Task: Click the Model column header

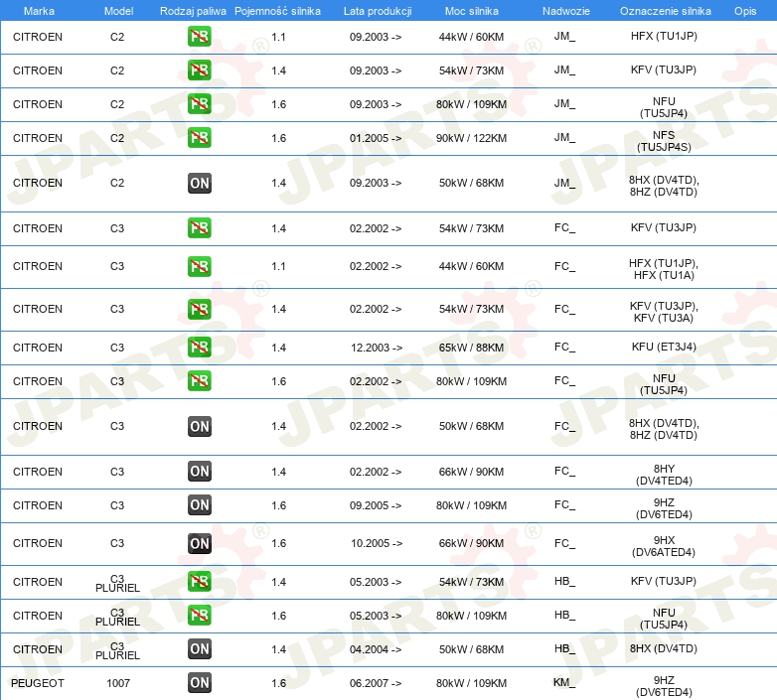Action: (118, 11)
